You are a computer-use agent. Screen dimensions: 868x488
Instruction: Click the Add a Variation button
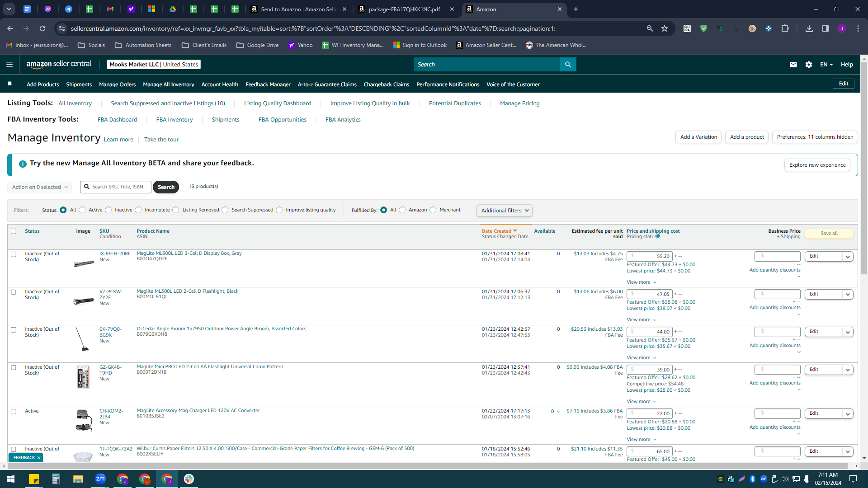[x=698, y=137]
